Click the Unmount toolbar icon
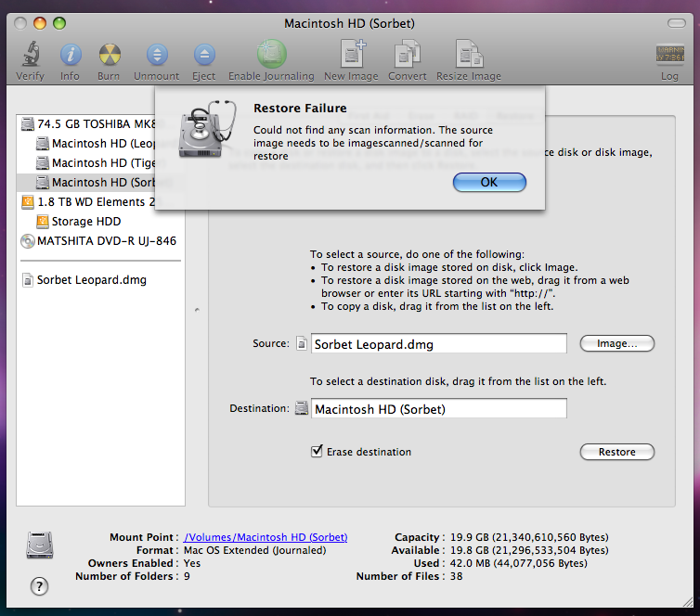 pos(157,55)
